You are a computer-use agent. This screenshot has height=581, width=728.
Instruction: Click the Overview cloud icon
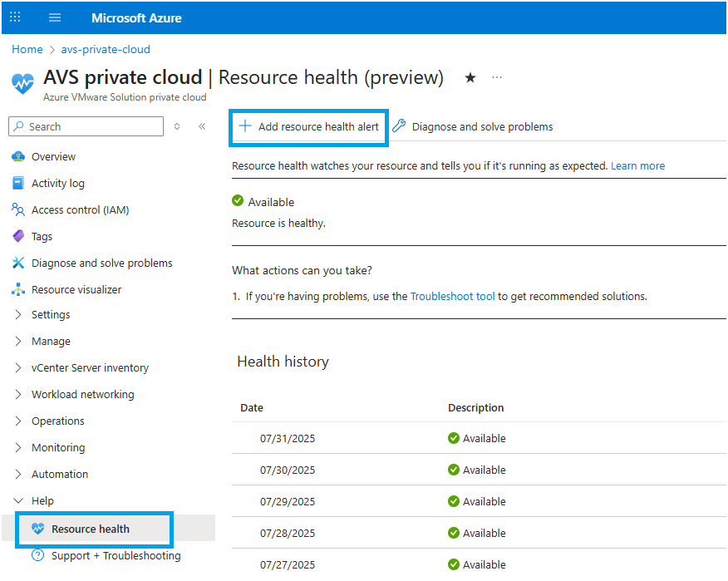point(18,156)
